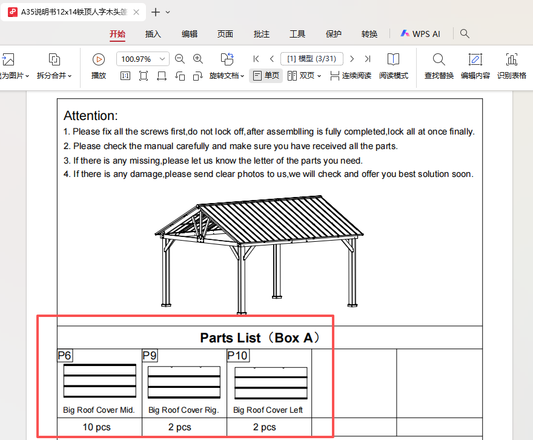Click the search magnifier in menu bar

464,34
